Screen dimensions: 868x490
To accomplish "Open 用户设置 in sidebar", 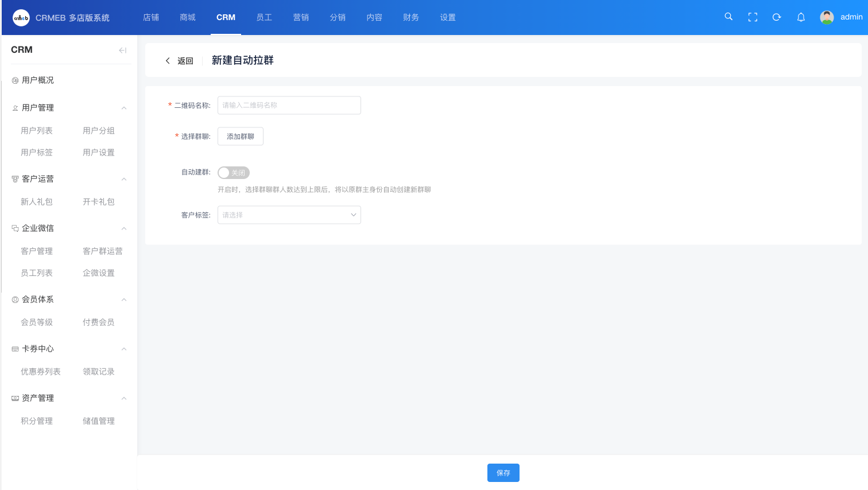I will [x=99, y=153].
